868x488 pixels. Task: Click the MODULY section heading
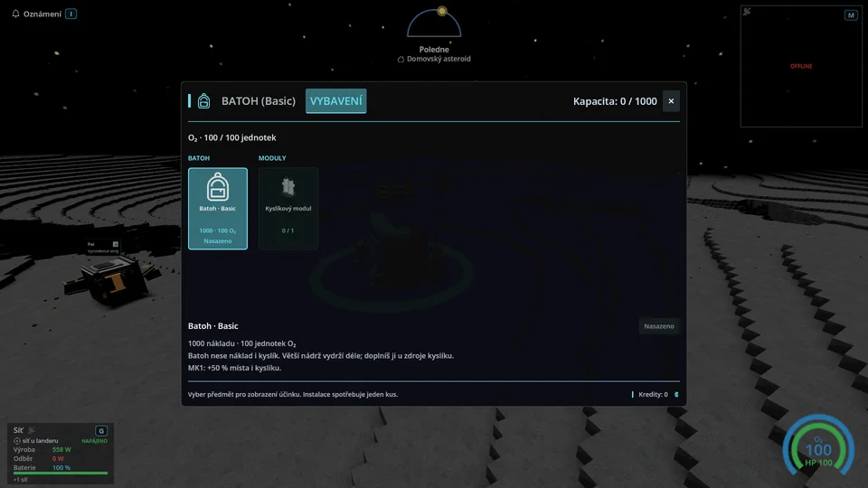click(272, 158)
